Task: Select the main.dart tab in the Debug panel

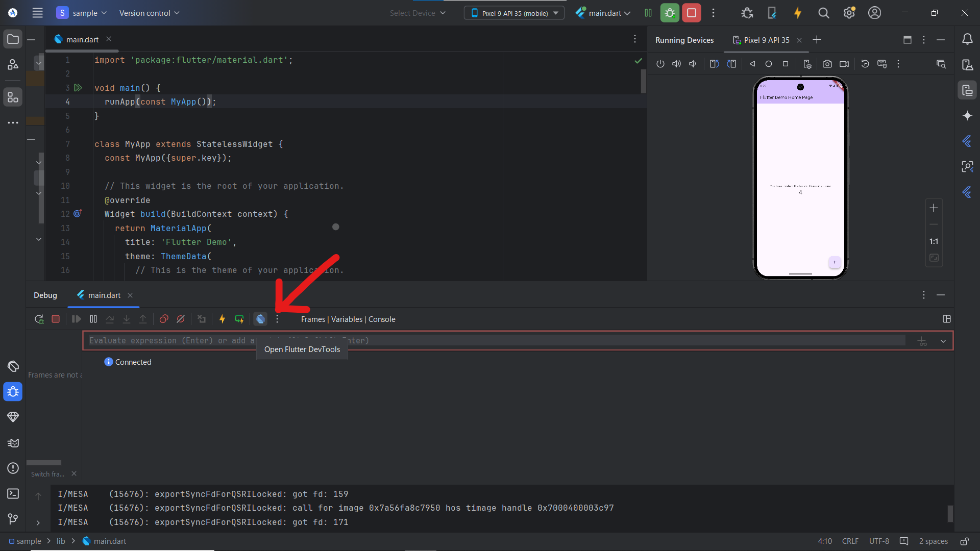Action: (x=104, y=295)
